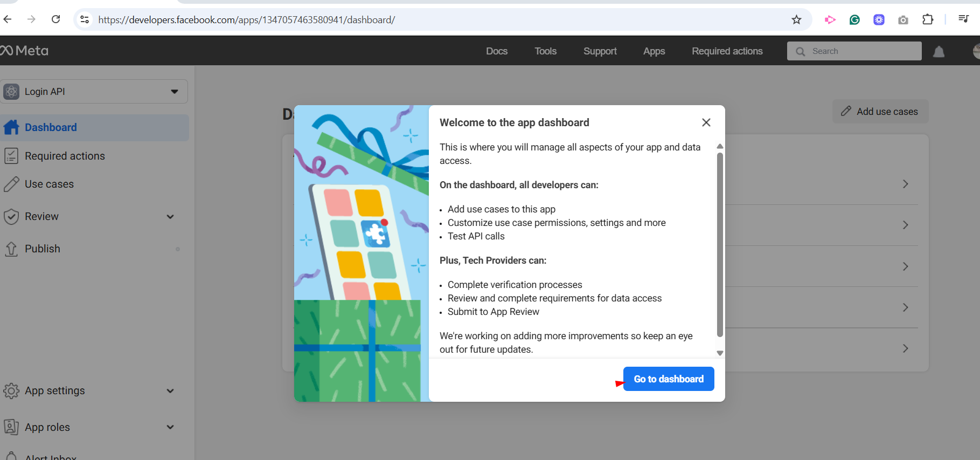
Task: Click the camera screenshot extension icon
Action: coord(903,20)
